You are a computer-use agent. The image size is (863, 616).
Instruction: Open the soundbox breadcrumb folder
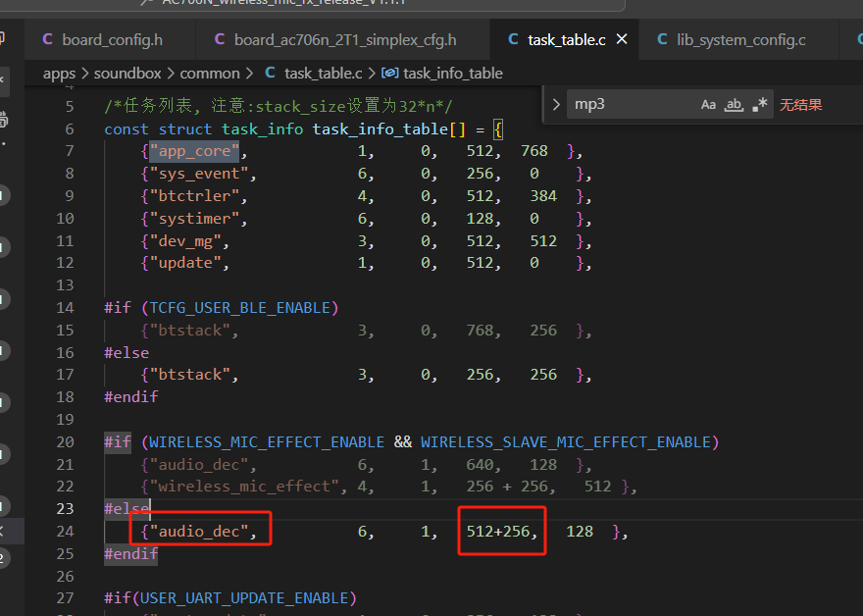pyautogui.click(x=127, y=74)
